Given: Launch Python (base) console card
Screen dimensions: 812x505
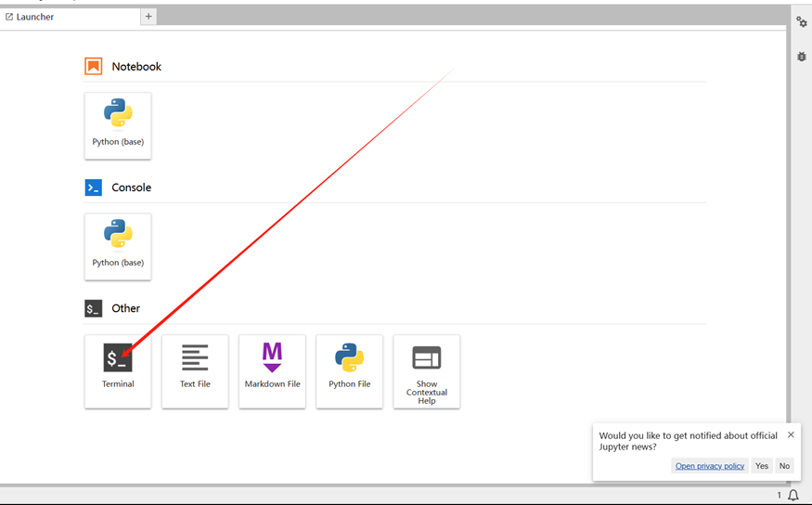Looking at the screenshot, I should tap(118, 247).
